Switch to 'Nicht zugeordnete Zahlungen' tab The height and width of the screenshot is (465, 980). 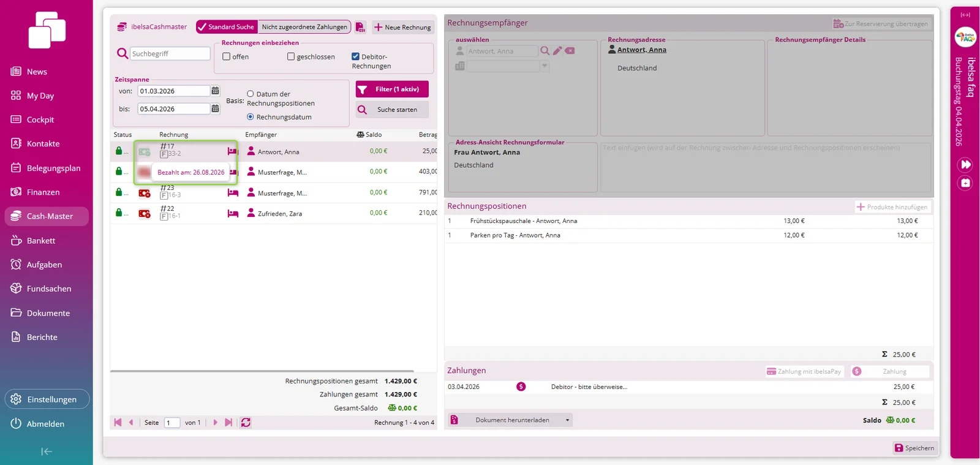[x=304, y=27]
